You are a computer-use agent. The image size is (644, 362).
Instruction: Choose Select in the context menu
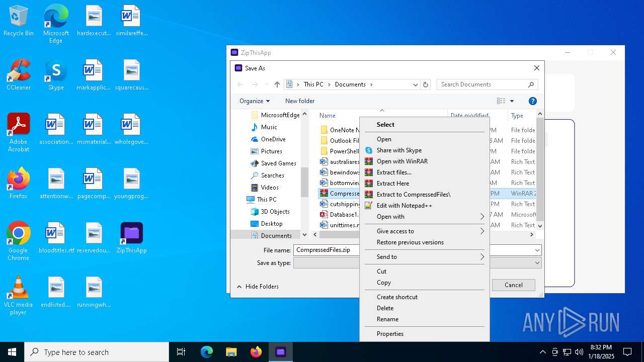(424, 125)
